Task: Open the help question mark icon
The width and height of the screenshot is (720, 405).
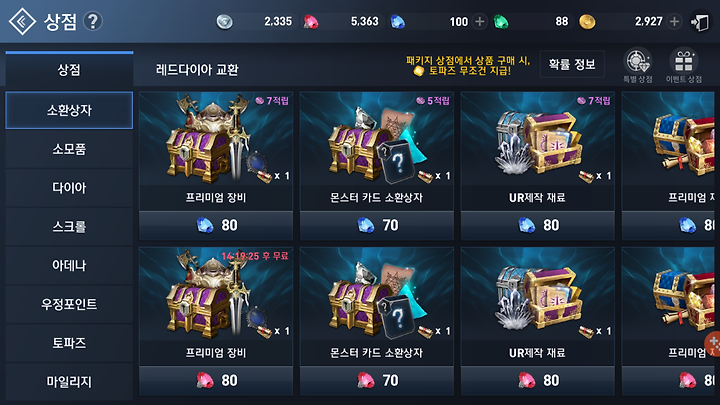Action: (93, 21)
